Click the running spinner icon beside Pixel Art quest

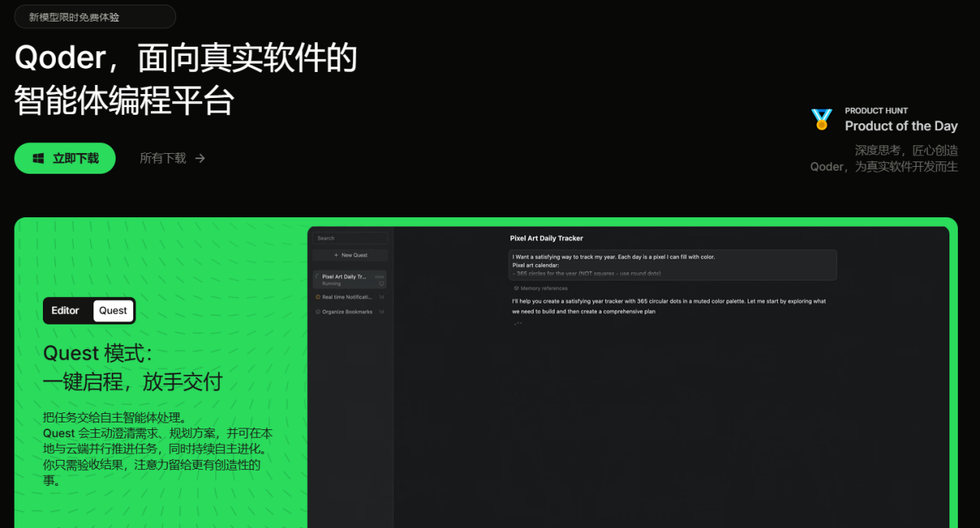[x=317, y=276]
